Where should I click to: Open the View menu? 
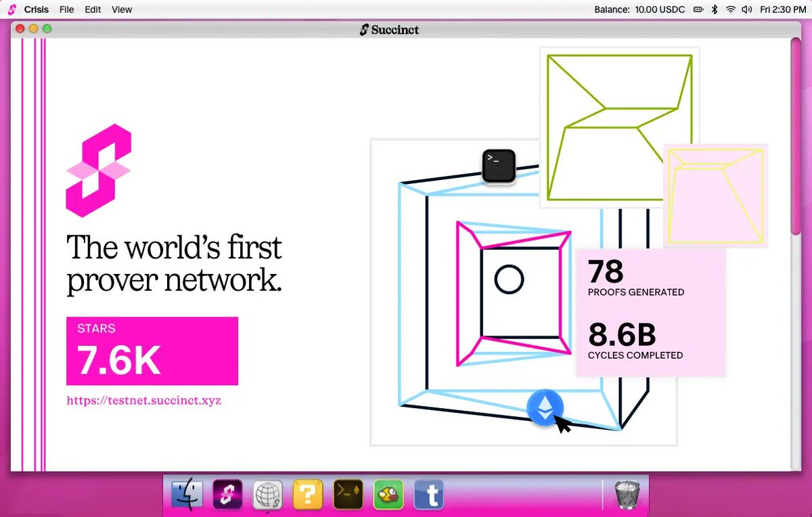point(121,9)
